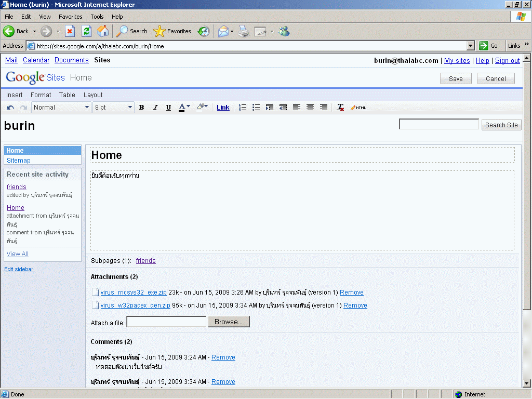Toggle italic text formatting
This screenshot has height=399, width=532.
click(155, 108)
